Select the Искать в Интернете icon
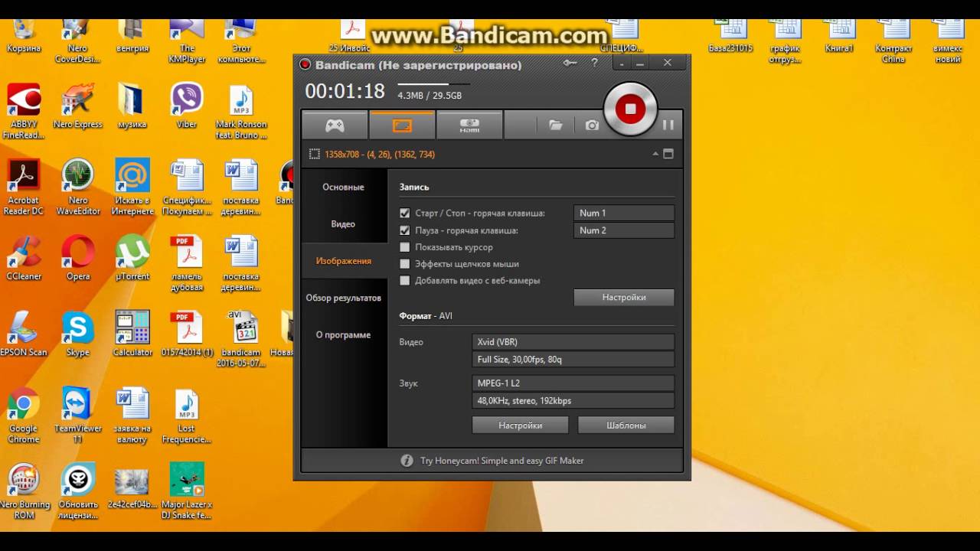The height and width of the screenshot is (551, 980). pos(132,188)
